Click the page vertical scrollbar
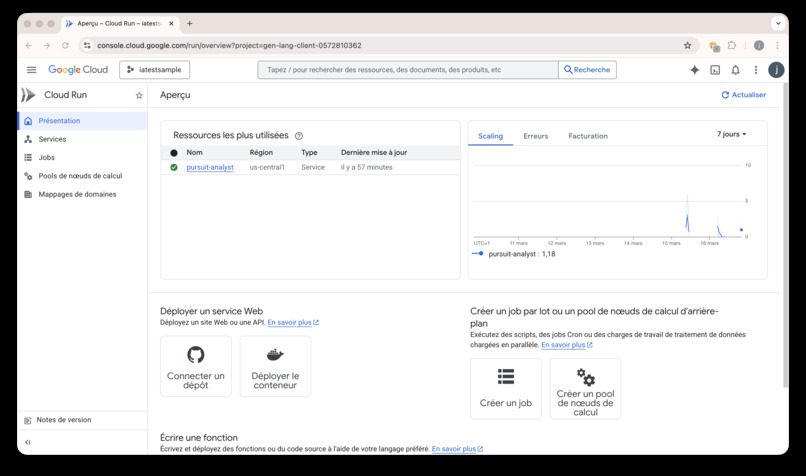806x476 pixels. click(785, 235)
